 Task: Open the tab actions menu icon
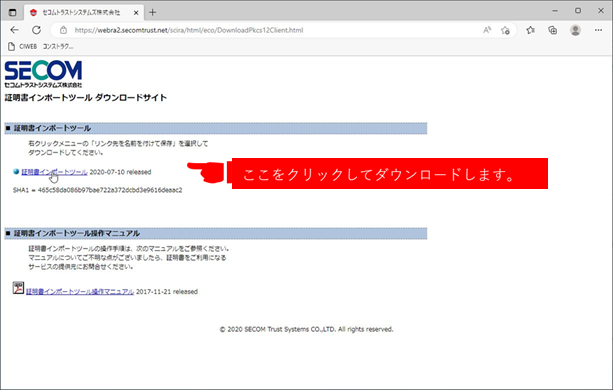click(x=13, y=13)
